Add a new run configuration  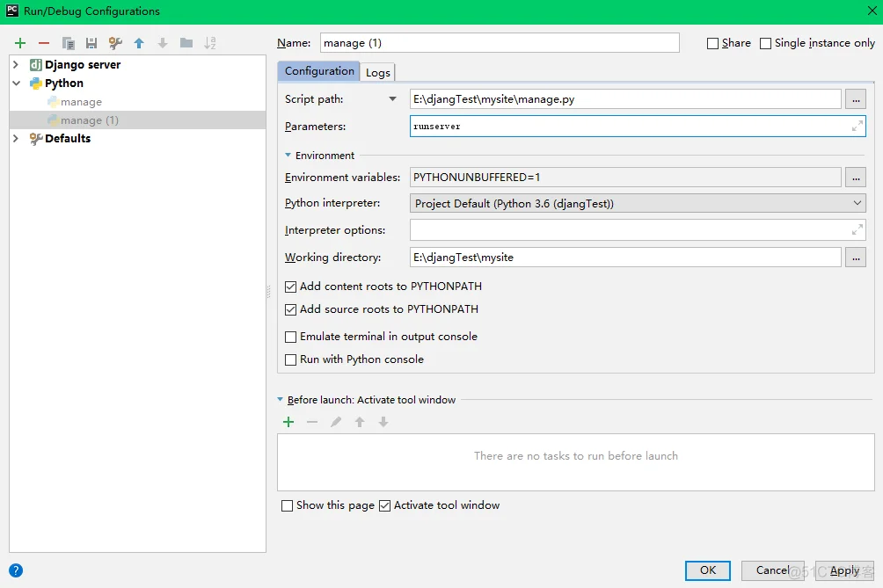pyautogui.click(x=20, y=43)
